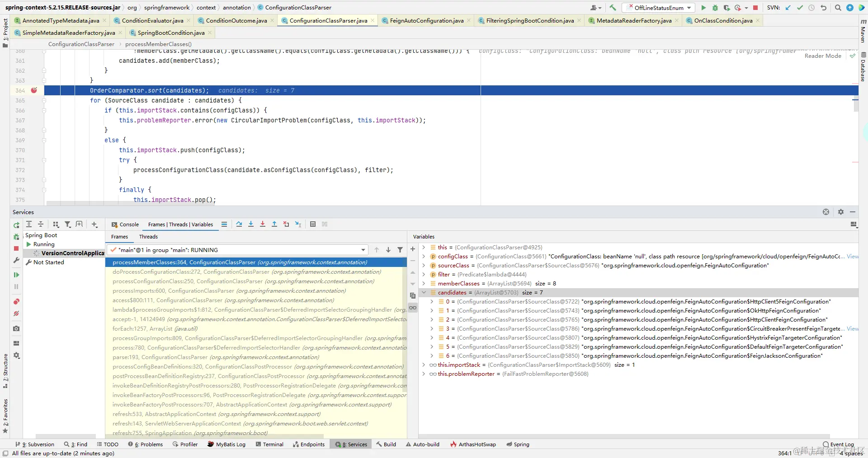Open Group By options in Services
868x458 pixels.
[x=56, y=224]
